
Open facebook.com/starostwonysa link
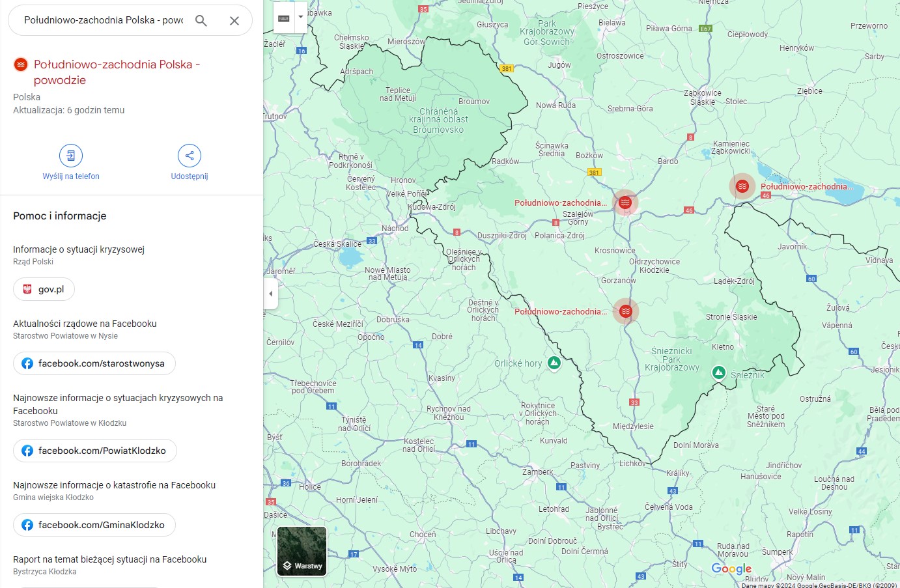click(94, 363)
